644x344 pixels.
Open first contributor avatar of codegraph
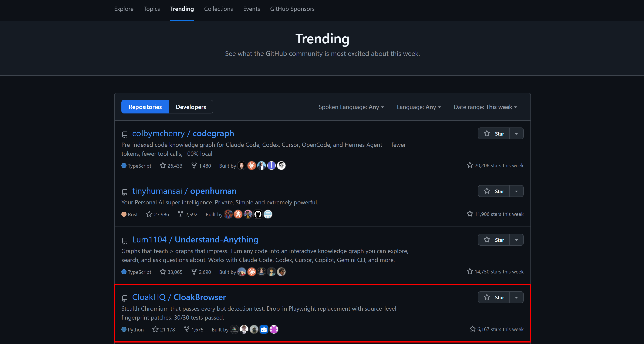[242, 165]
